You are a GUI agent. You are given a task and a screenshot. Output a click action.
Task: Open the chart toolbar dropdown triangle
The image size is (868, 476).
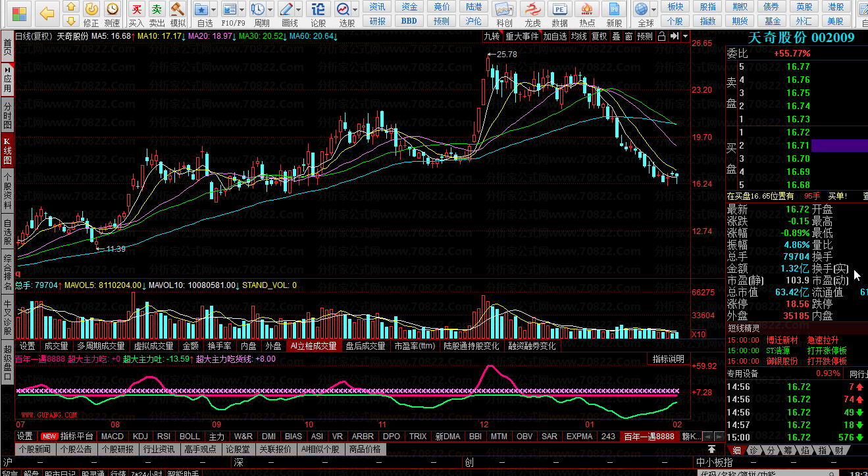coord(686,36)
